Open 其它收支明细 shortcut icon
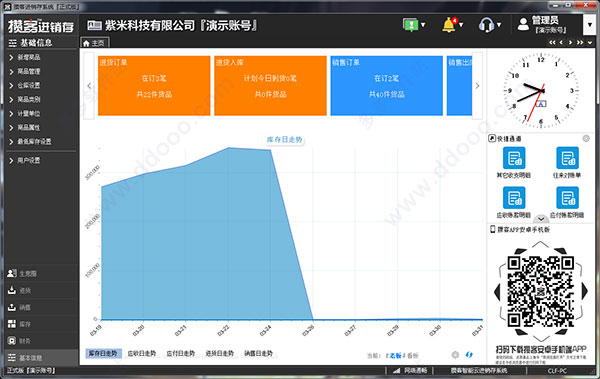This screenshot has width=600, height=379. tap(514, 158)
